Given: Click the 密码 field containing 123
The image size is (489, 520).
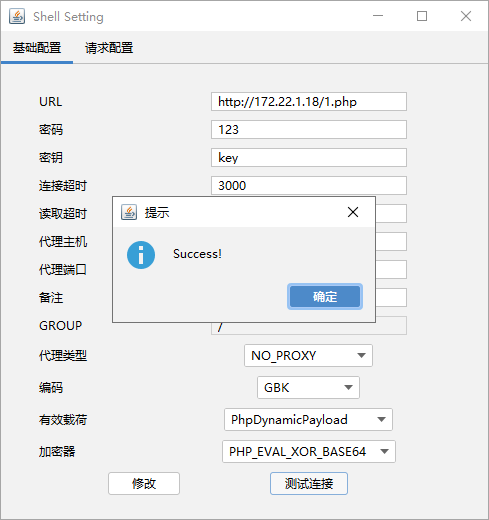Looking at the screenshot, I should tap(309, 129).
